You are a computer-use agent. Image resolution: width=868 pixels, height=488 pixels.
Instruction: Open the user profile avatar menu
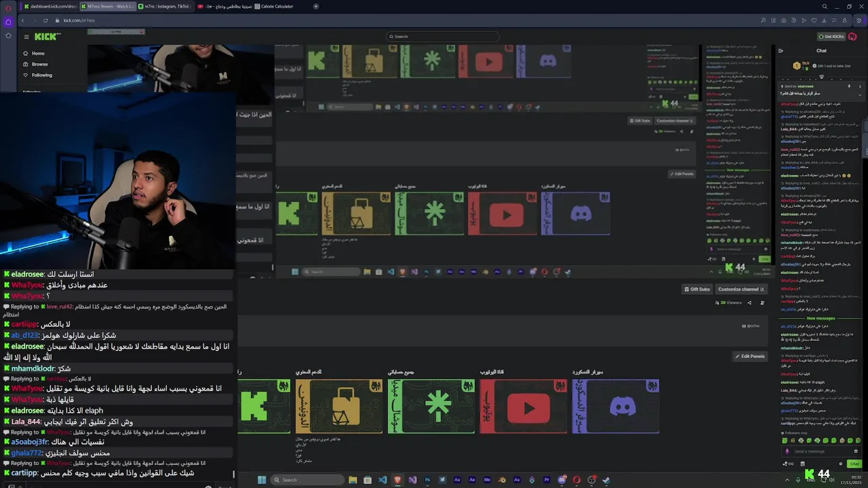pos(852,37)
